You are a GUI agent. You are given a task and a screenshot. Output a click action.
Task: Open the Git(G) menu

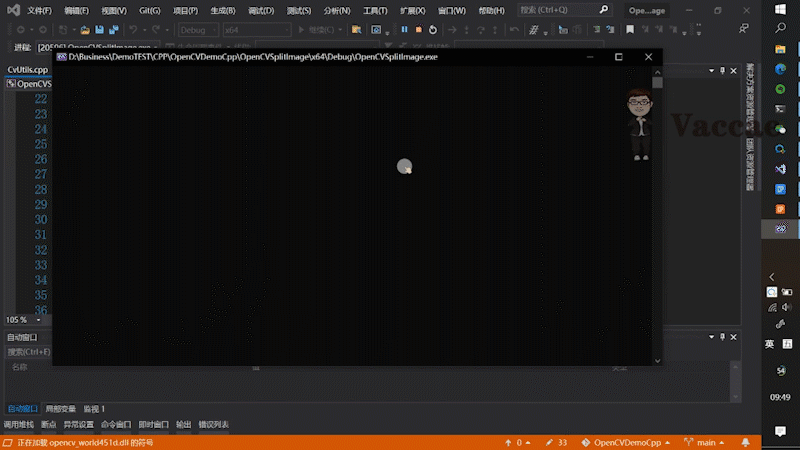coord(149,10)
